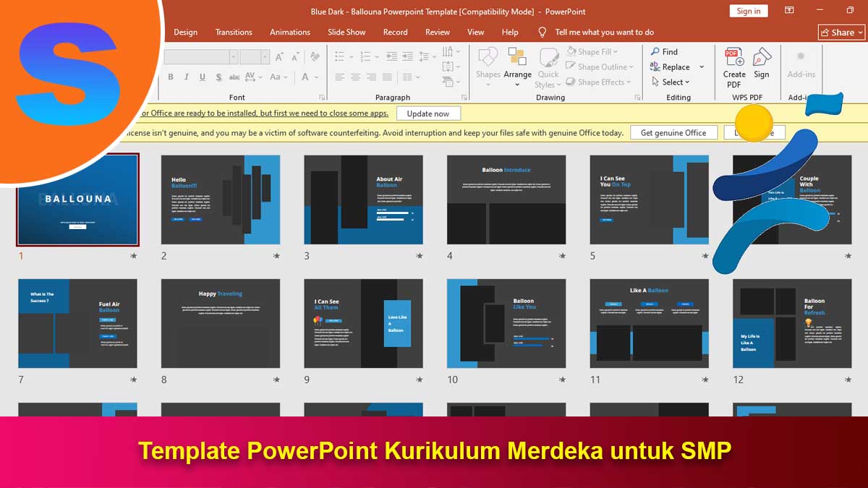Screen dimensions: 868x488
Task: Open the Select dropdown in Editing
Action: point(670,82)
